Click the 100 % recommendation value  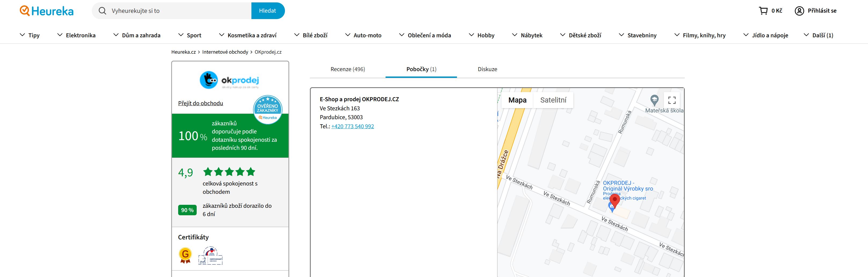pos(193,136)
